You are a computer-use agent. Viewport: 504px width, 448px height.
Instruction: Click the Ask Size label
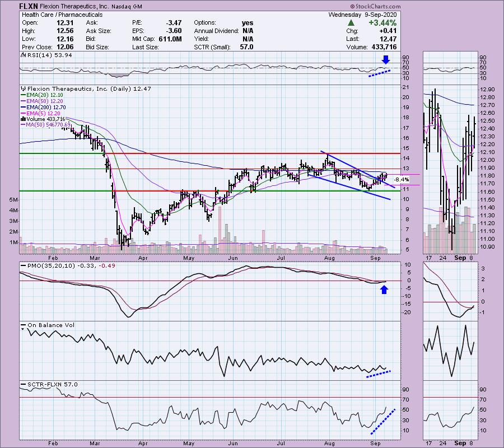[x=99, y=31]
